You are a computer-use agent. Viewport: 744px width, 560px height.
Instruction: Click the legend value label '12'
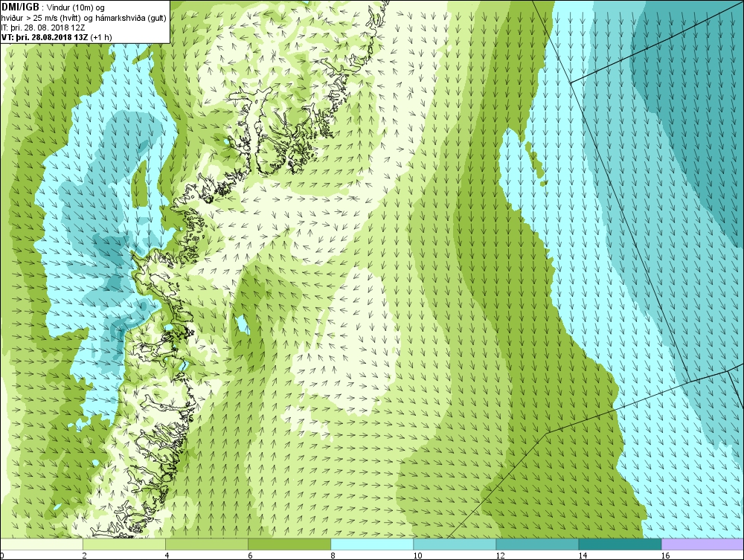click(500, 556)
